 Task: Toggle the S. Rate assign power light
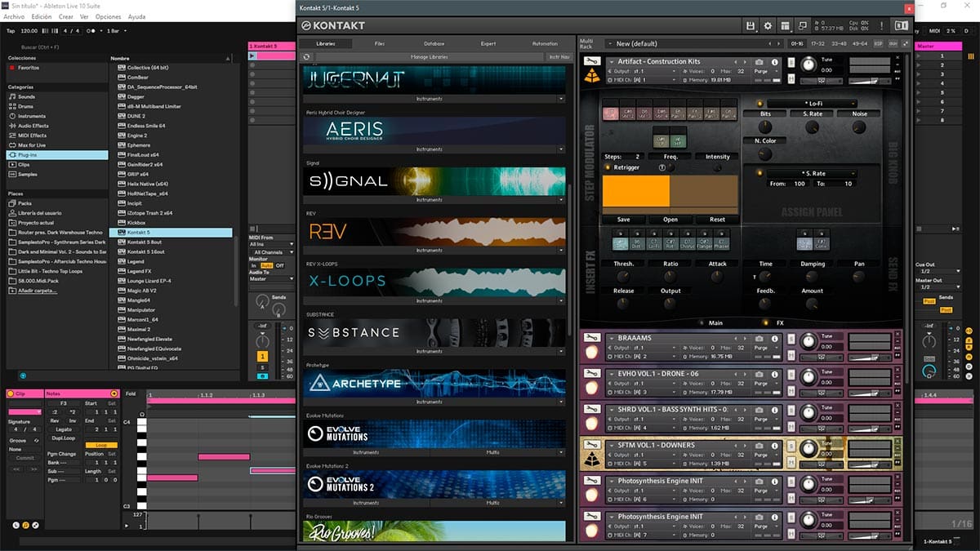(759, 173)
